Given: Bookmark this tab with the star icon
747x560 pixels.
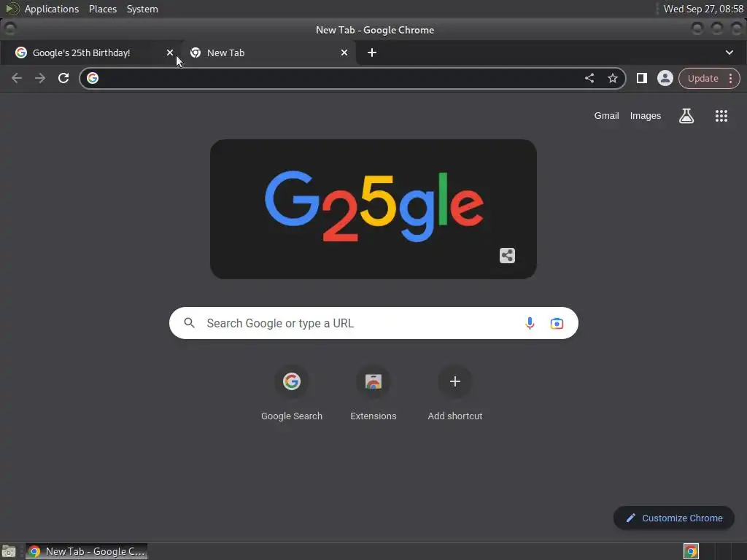Looking at the screenshot, I should tap(613, 78).
